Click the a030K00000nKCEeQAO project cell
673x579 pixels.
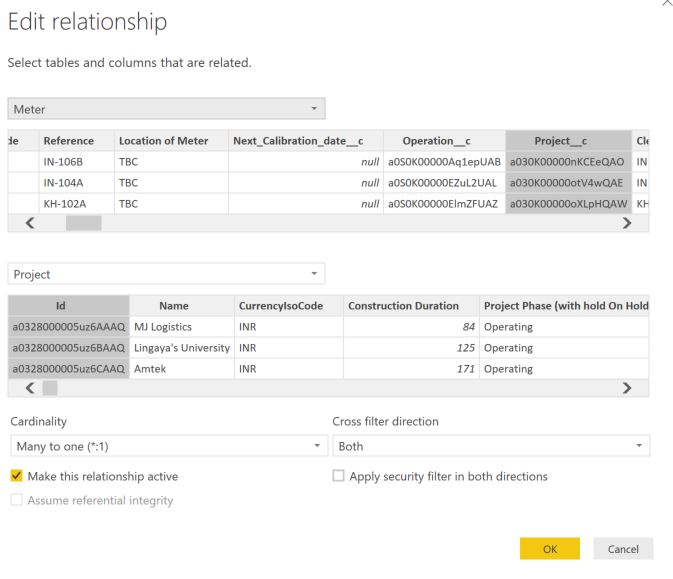569,162
